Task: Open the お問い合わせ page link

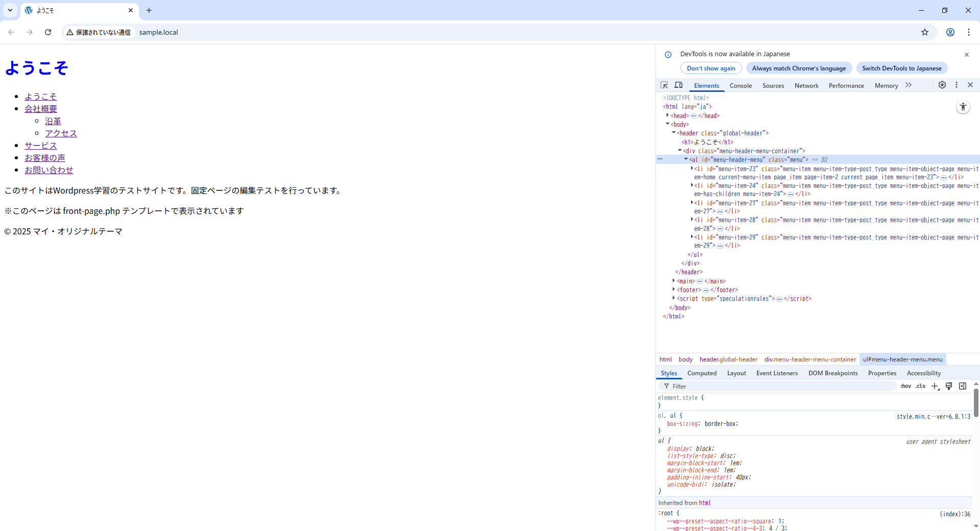Action: 49,170
